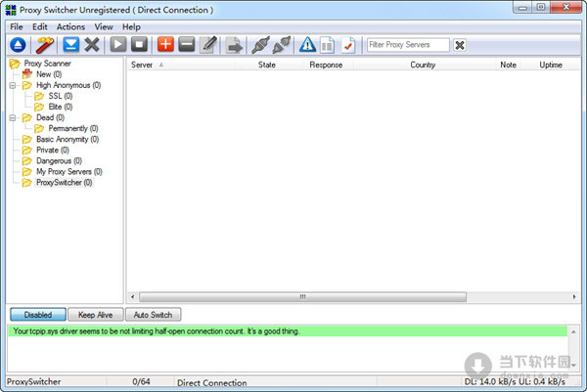This screenshot has width=587, height=392.
Task: Collapse the High Anonymous tree node
Action: pos(13,85)
